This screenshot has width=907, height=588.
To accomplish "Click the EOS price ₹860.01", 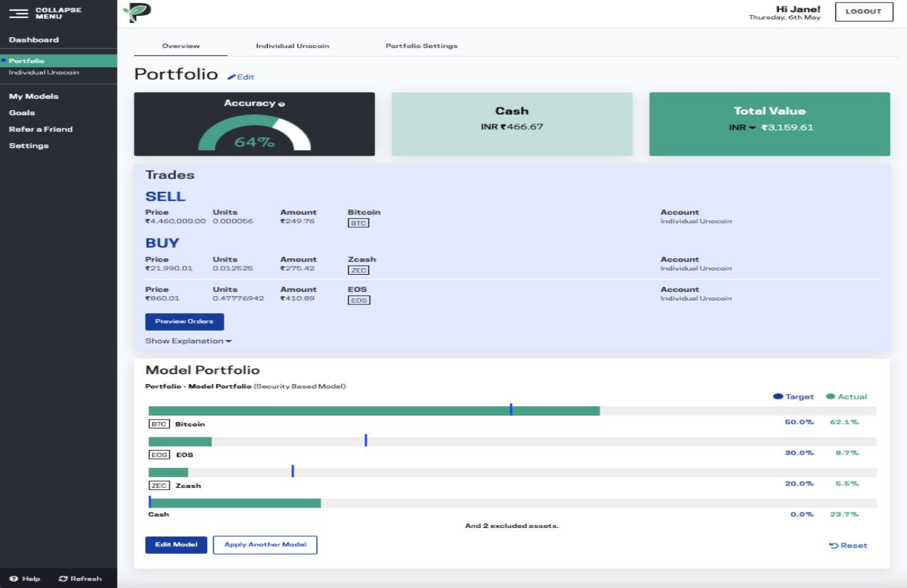I will 162,298.
